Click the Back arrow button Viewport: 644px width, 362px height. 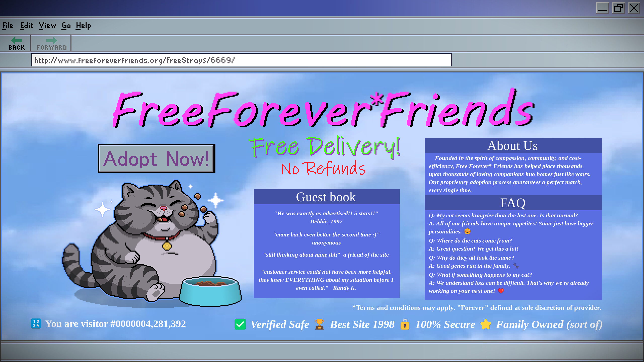click(17, 44)
